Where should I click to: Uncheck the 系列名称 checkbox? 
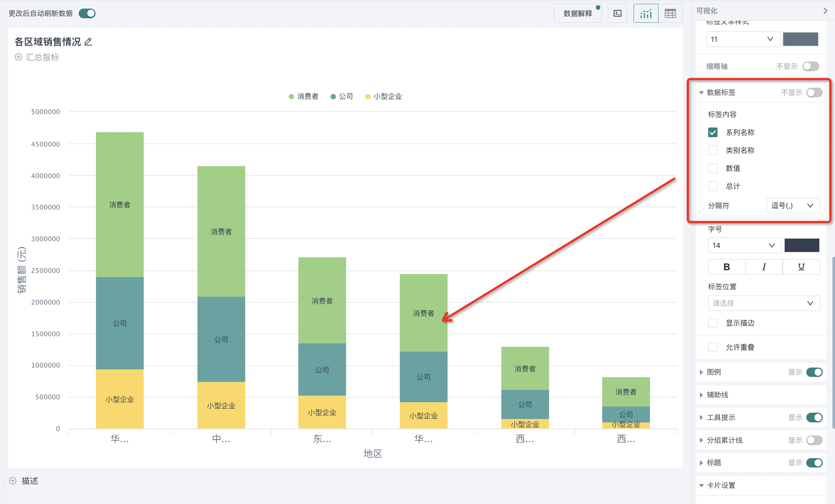coord(713,132)
